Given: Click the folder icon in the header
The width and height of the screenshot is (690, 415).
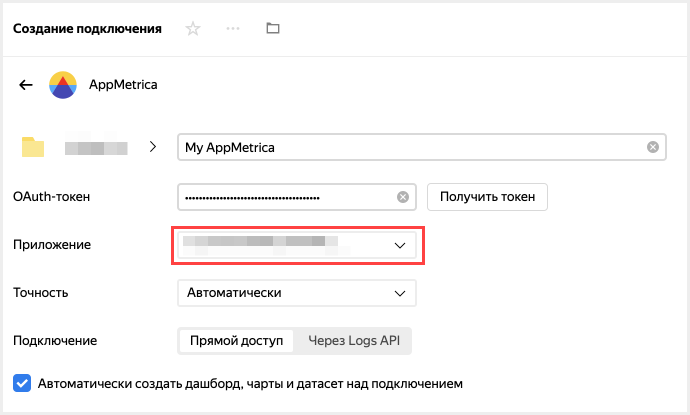Looking at the screenshot, I should point(273,29).
